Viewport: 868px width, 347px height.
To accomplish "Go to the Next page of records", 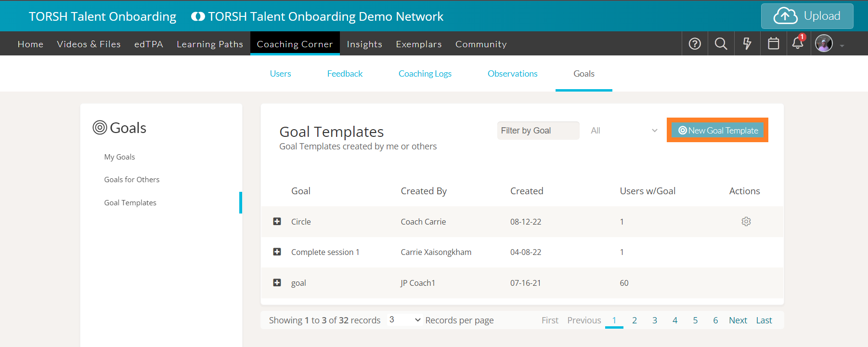I will point(738,320).
